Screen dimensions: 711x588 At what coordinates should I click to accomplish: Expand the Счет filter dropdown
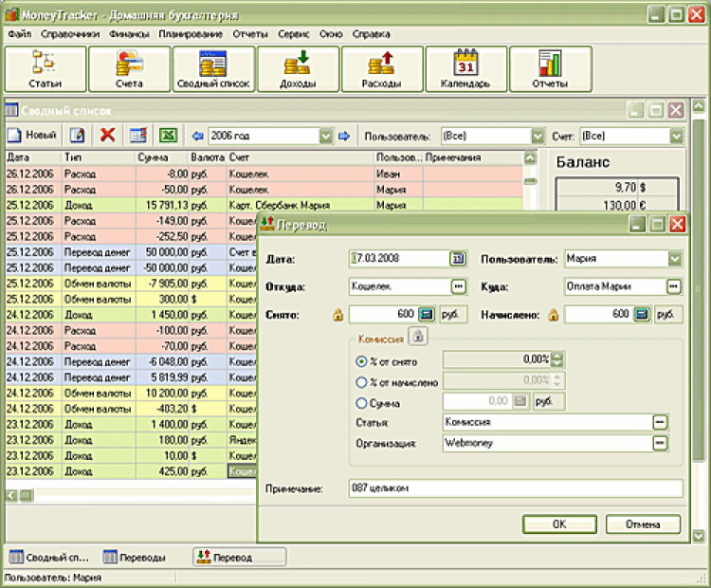675,136
